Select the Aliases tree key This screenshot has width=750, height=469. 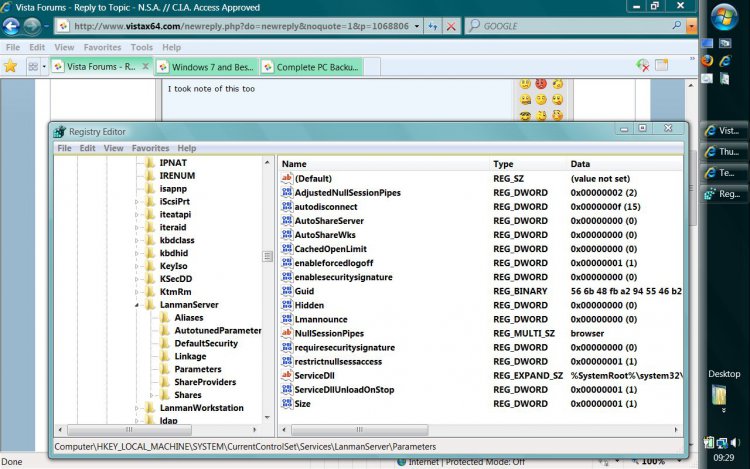(x=188, y=317)
